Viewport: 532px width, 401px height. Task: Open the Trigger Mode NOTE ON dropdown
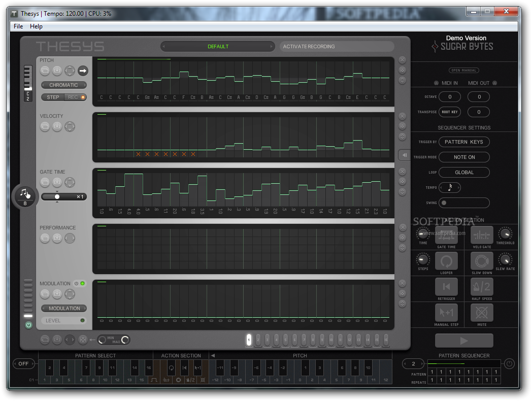coord(464,157)
